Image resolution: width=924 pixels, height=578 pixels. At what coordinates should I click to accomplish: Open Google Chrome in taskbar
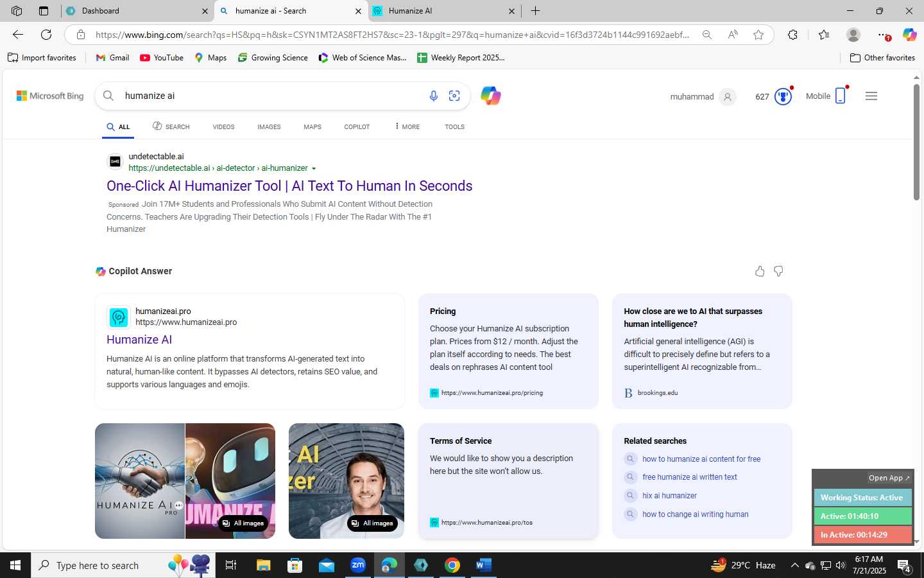pos(452,565)
